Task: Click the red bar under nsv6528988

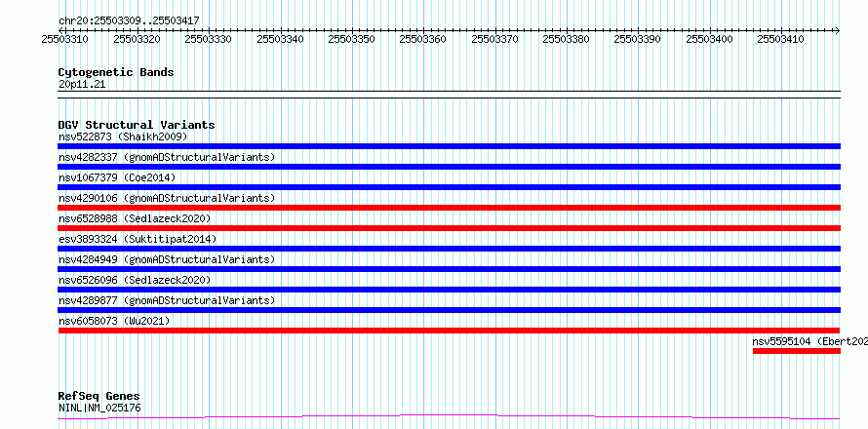Action: [x=449, y=228]
